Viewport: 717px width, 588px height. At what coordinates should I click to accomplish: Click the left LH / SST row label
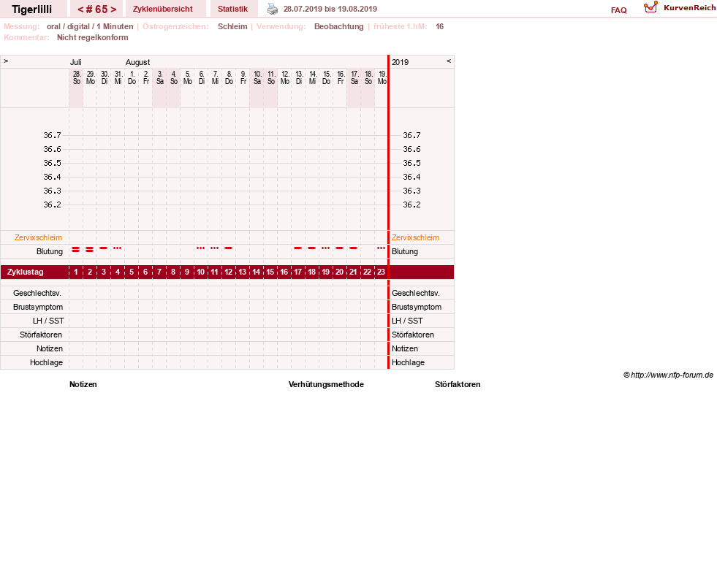click(48, 321)
